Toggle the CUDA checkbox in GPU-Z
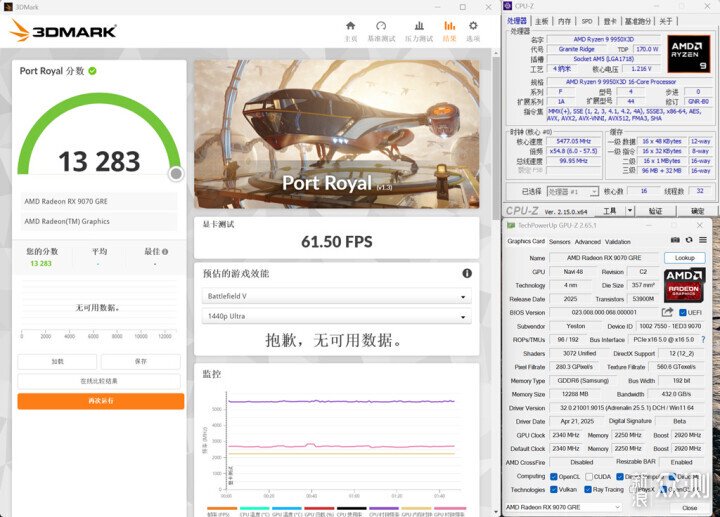 589,477
